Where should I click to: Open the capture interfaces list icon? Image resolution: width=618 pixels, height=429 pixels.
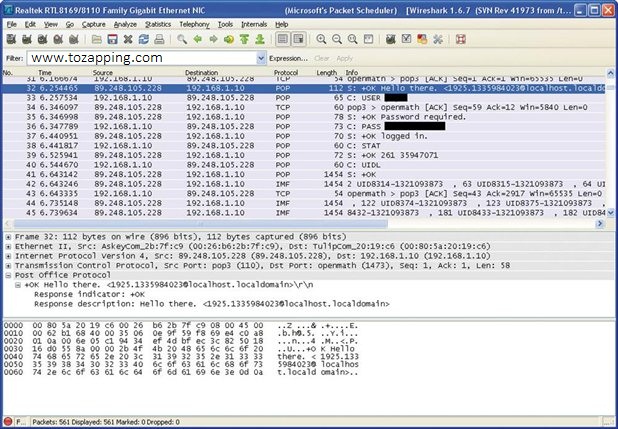click(11, 39)
